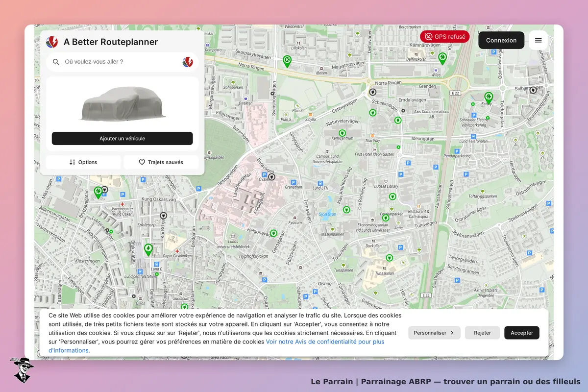Click the Connexion button
The width and height of the screenshot is (588, 392).
pos(501,40)
